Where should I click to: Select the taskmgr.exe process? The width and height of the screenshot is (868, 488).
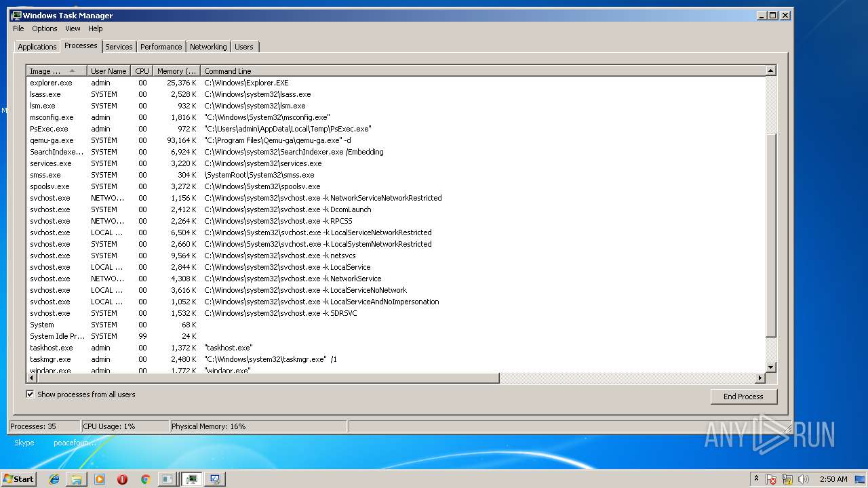click(x=395, y=359)
